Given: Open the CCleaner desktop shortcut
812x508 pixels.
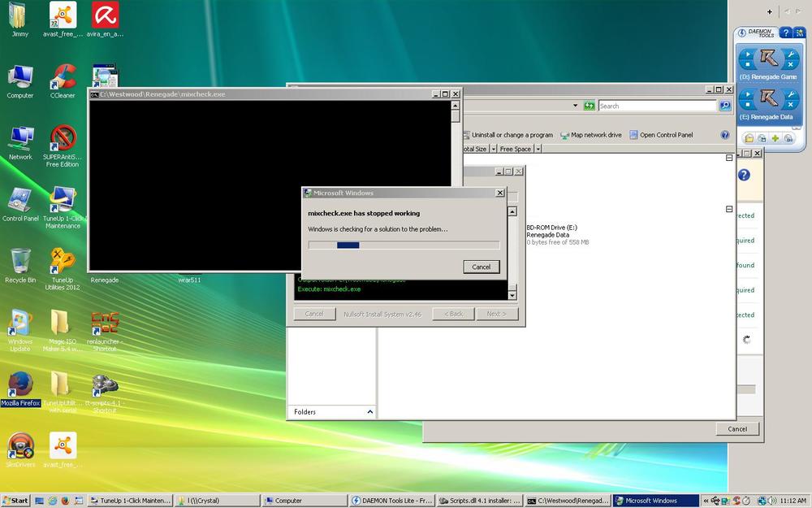Looking at the screenshot, I should [x=63, y=80].
